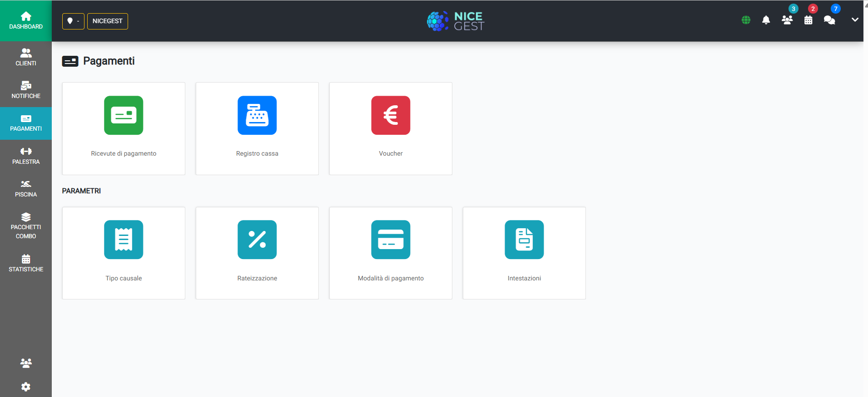Open the chat messages icon with badge 7

click(829, 20)
